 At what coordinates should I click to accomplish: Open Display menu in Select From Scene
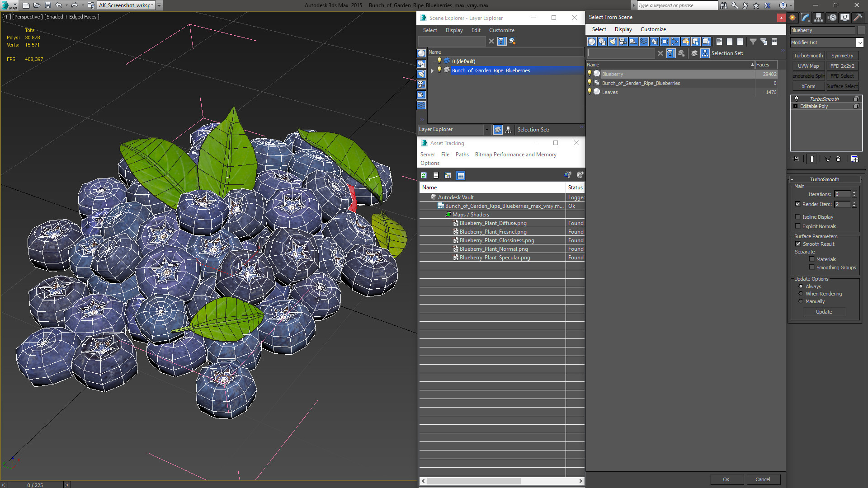(x=623, y=29)
